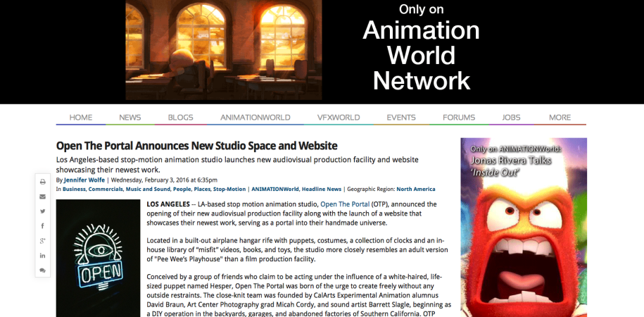Expand the MORE navigation item

click(560, 117)
